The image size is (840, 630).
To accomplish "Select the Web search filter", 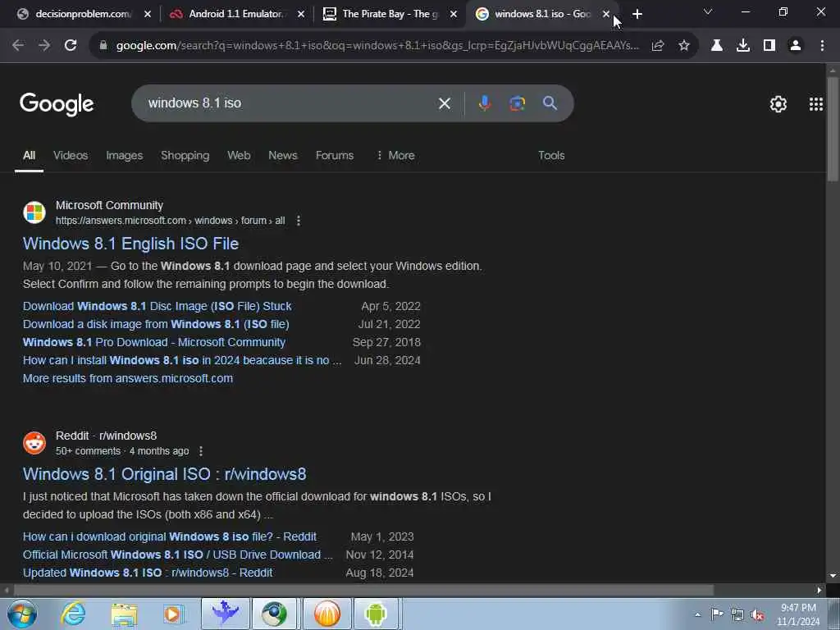I will [x=239, y=155].
